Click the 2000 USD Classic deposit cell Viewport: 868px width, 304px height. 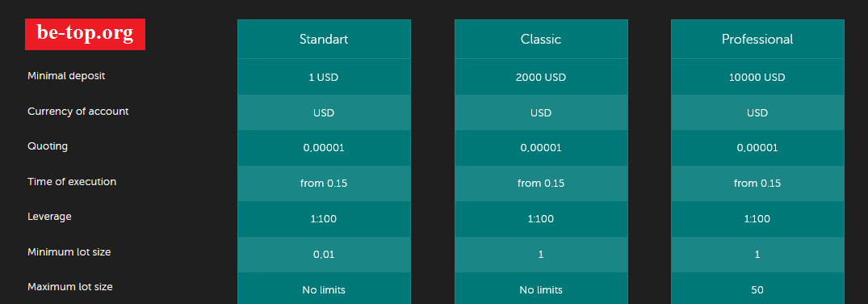pyautogui.click(x=541, y=77)
